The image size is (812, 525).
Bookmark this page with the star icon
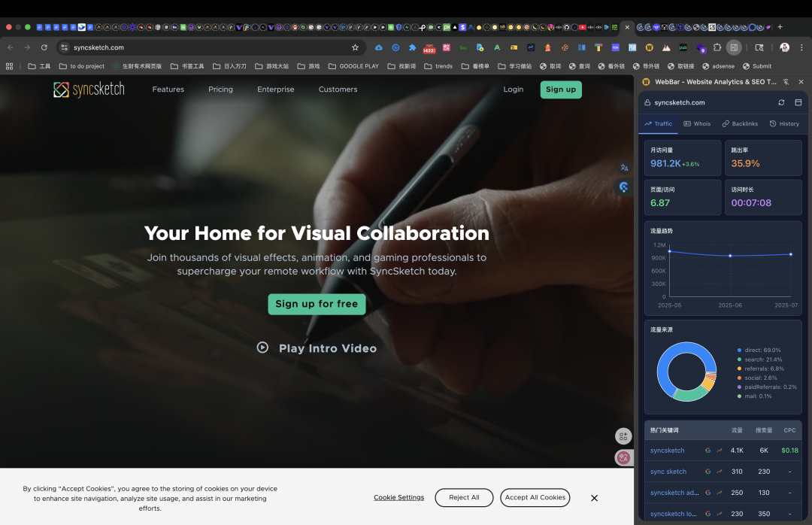click(355, 47)
